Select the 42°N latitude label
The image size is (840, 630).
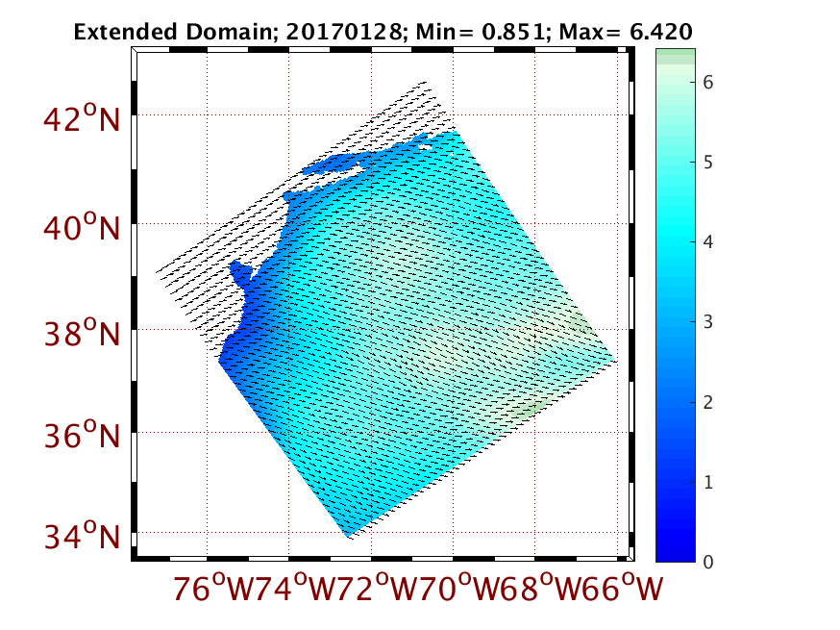point(81,119)
